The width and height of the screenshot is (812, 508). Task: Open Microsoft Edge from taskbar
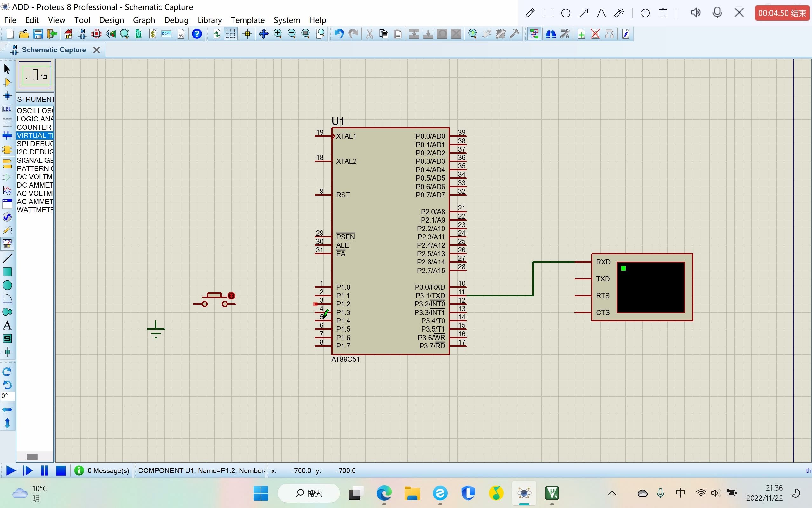point(384,493)
